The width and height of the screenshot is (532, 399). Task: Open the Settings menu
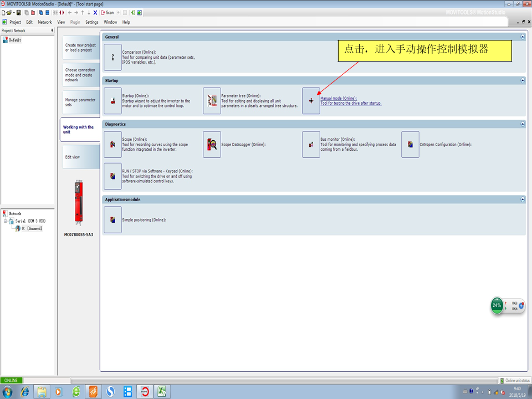click(x=92, y=22)
